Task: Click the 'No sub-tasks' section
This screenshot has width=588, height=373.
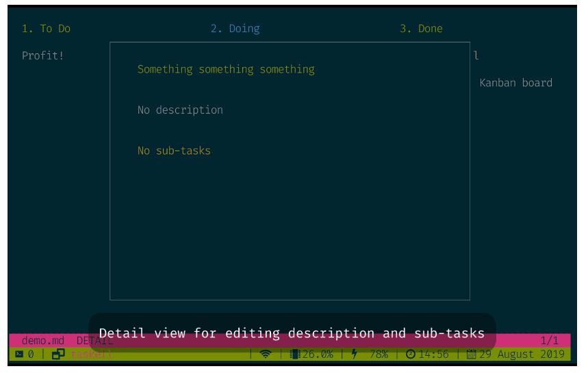Action: pyautogui.click(x=174, y=151)
